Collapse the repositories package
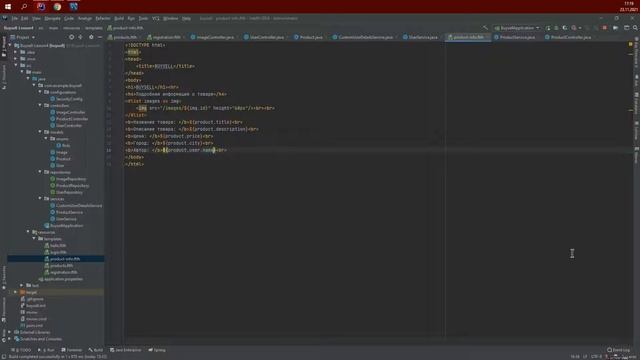The image size is (640, 360). click(40, 172)
